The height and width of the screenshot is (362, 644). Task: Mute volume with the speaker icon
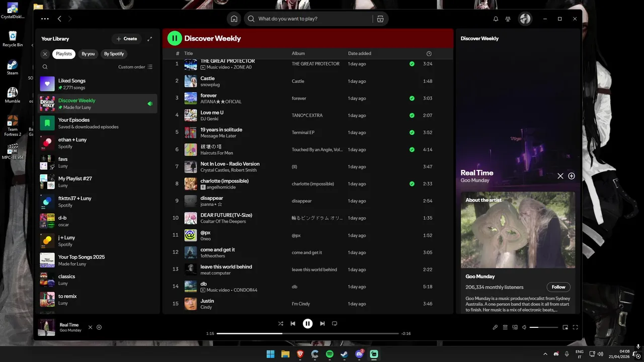click(524, 327)
